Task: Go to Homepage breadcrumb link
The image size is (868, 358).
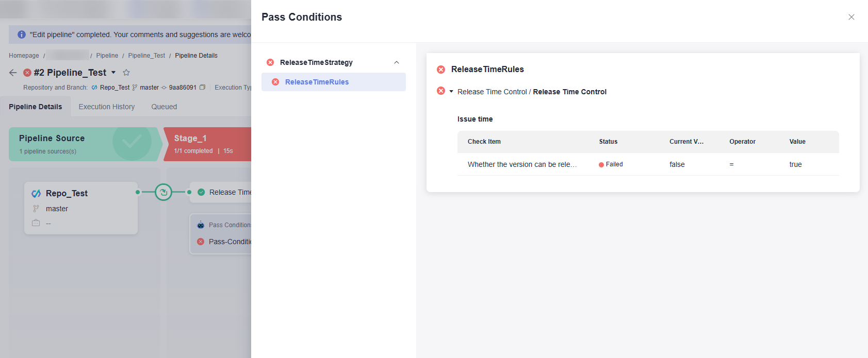Action: coord(24,56)
